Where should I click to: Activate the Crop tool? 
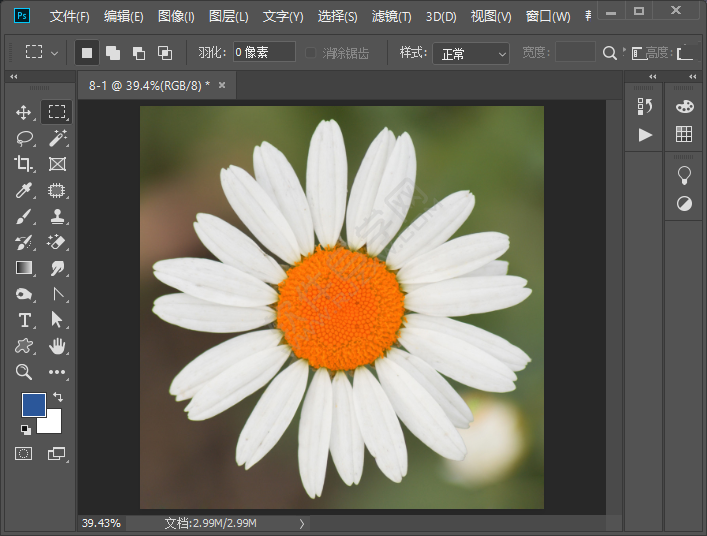(24, 164)
